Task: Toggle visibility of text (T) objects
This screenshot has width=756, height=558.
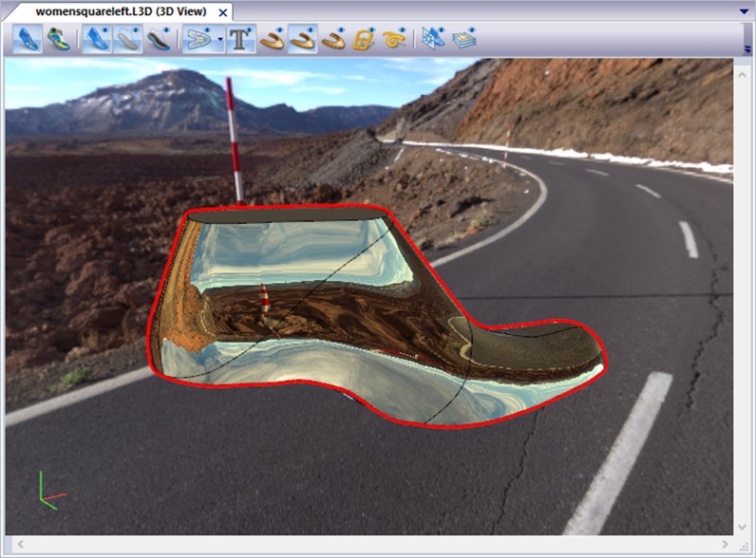Action: [240, 39]
